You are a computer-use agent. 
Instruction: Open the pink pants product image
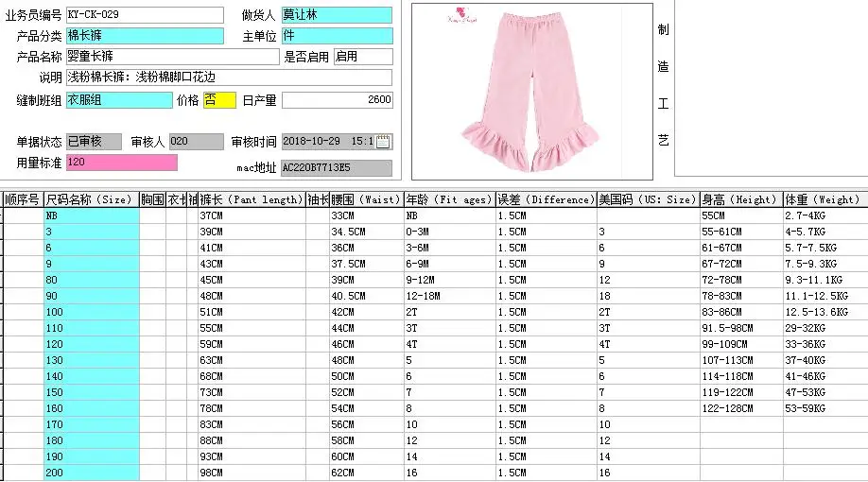point(532,92)
